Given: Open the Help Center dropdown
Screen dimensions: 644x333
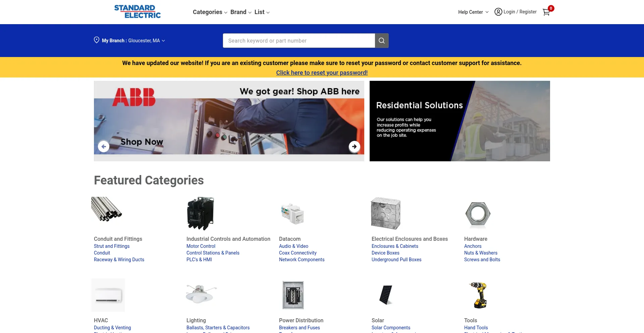Looking at the screenshot, I should pyautogui.click(x=473, y=12).
